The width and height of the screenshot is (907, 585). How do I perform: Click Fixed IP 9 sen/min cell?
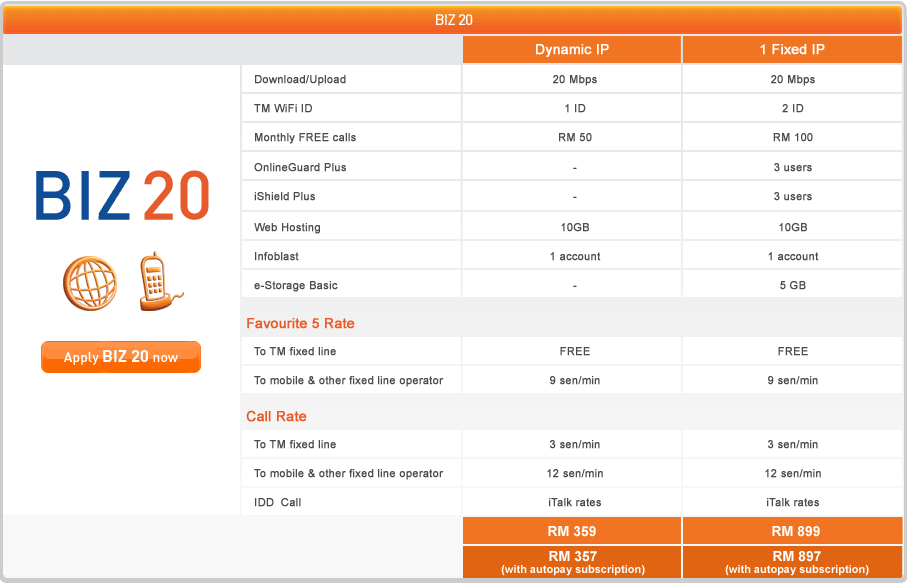tap(792, 380)
